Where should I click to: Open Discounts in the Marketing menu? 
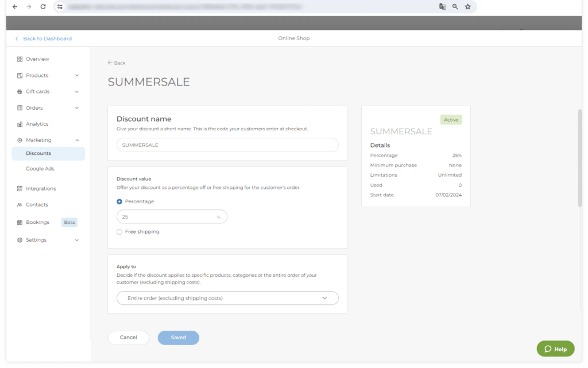coord(38,154)
